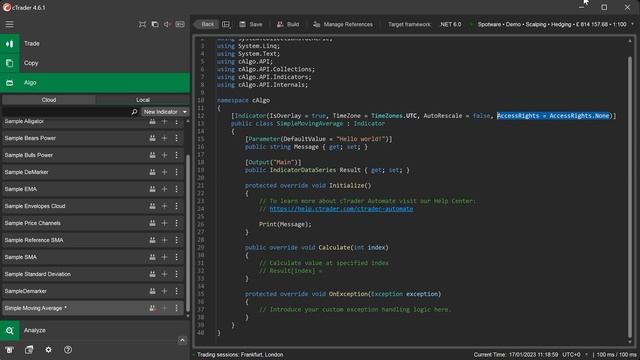Screen dimensions: 640x360
Task: Select Sample Bulls Power indicator
Action: (93, 156)
